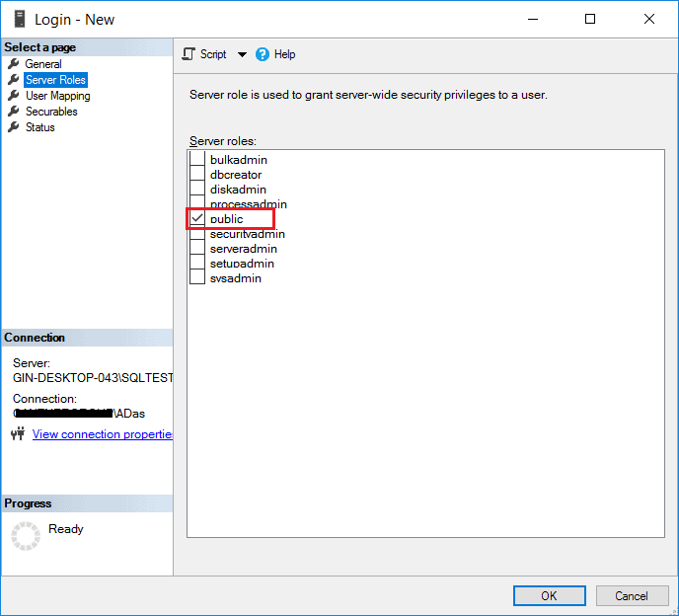Tick the diskadmin checkbox
The width and height of the screenshot is (679, 616).
tap(197, 189)
